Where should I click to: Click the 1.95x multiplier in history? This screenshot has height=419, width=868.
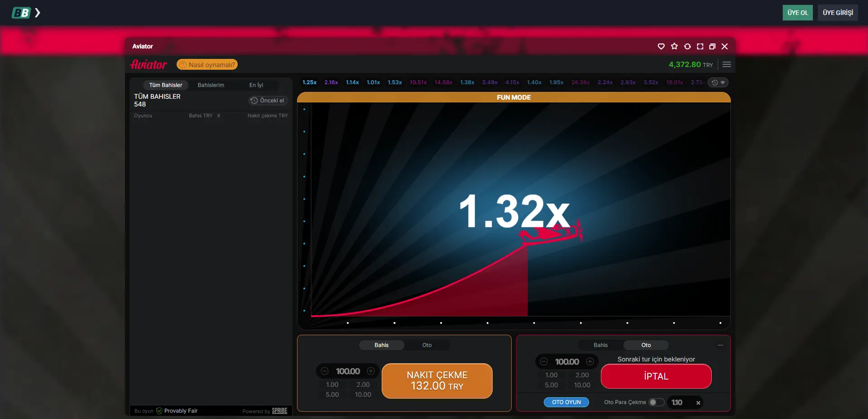click(556, 82)
